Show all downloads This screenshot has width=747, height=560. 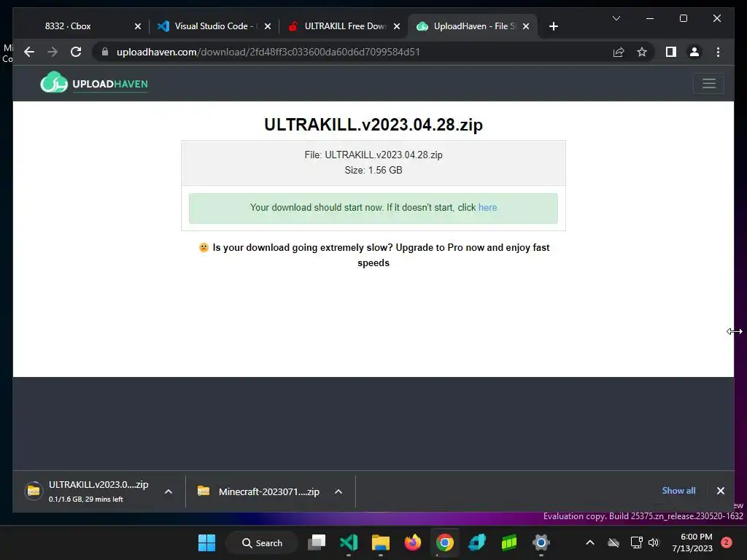pos(678,491)
